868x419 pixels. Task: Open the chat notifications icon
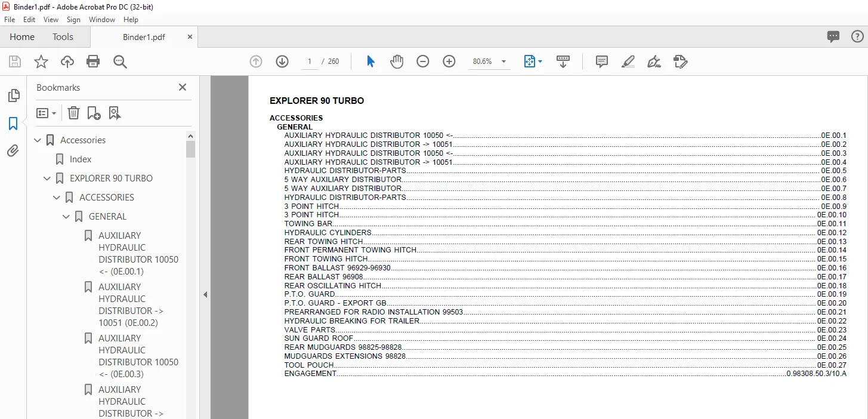[x=833, y=36]
